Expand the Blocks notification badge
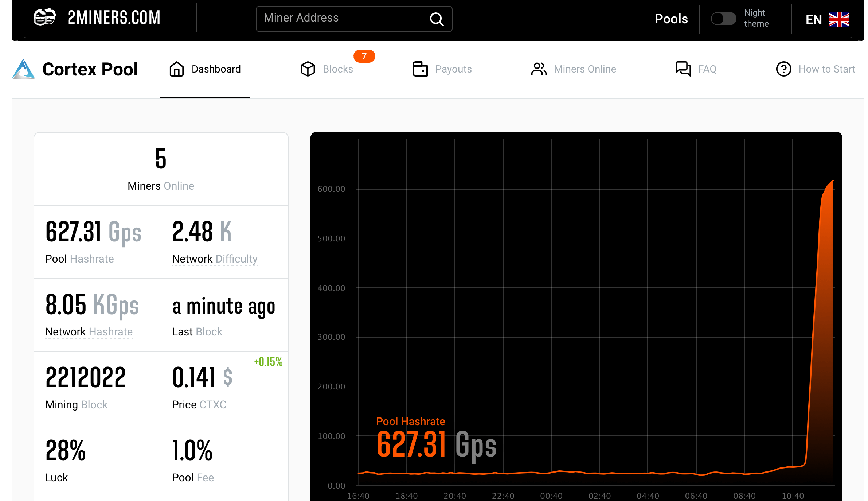Image resolution: width=868 pixels, height=501 pixels. (x=364, y=56)
